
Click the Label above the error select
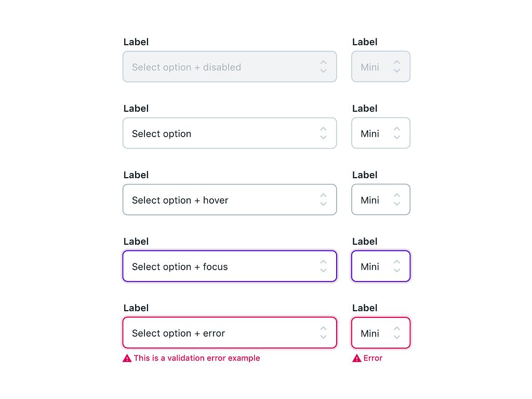click(136, 308)
